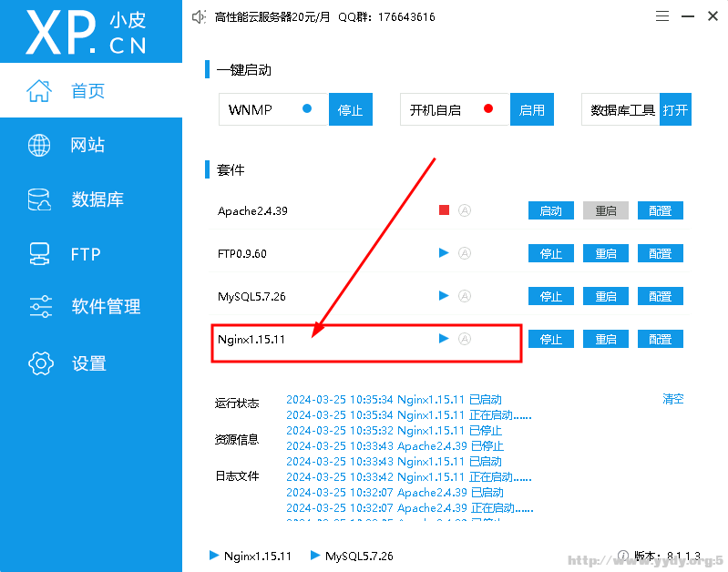This screenshot has width=728, height=572.
Task: Stop FTP0.9.60 with 停止 button
Action: (551, 253)
